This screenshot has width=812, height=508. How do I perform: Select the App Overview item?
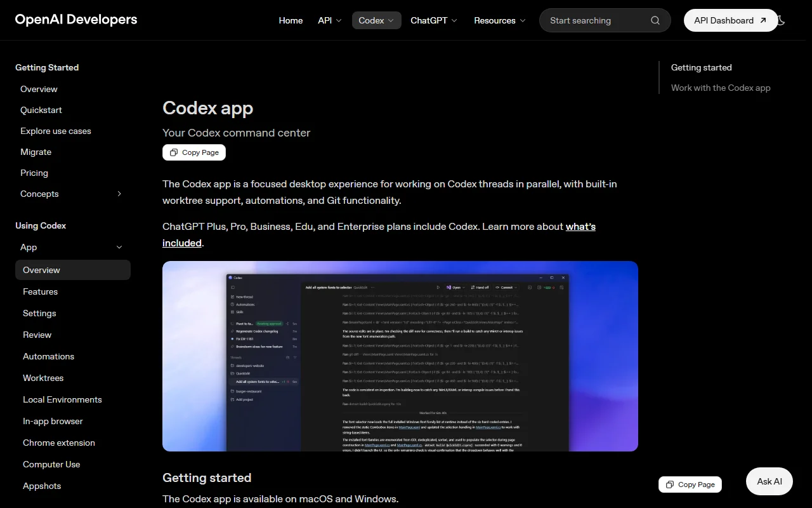[x=73, y=270]
